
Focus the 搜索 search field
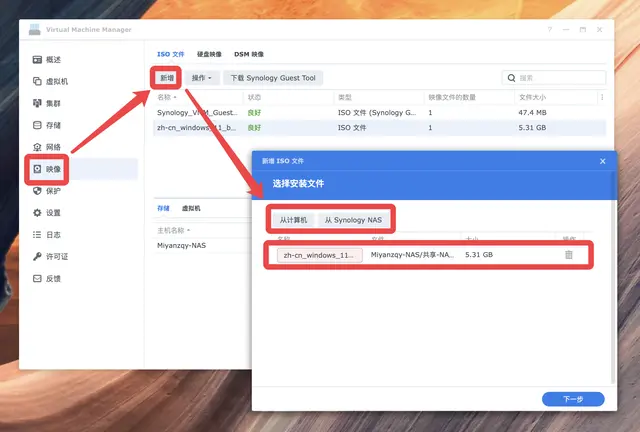(554, 78)
